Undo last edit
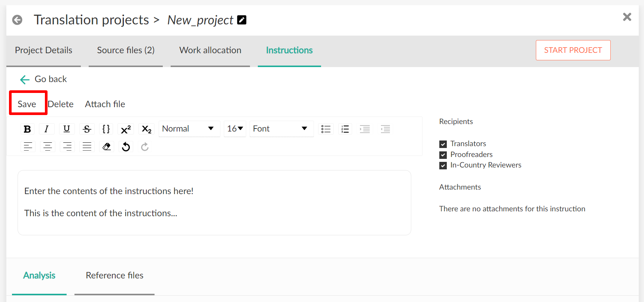 pyautogui.click(x=126, y=147)
